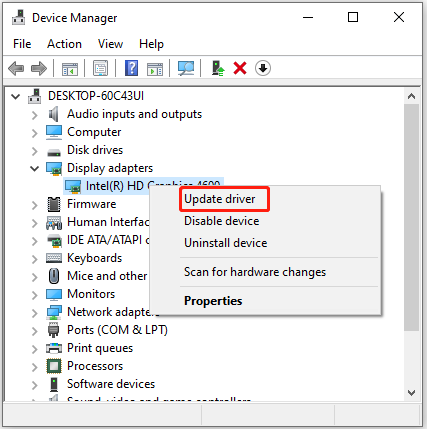Expand the Computer category
Viewport: 427px width, 429px height.
[x=35, y=133]
